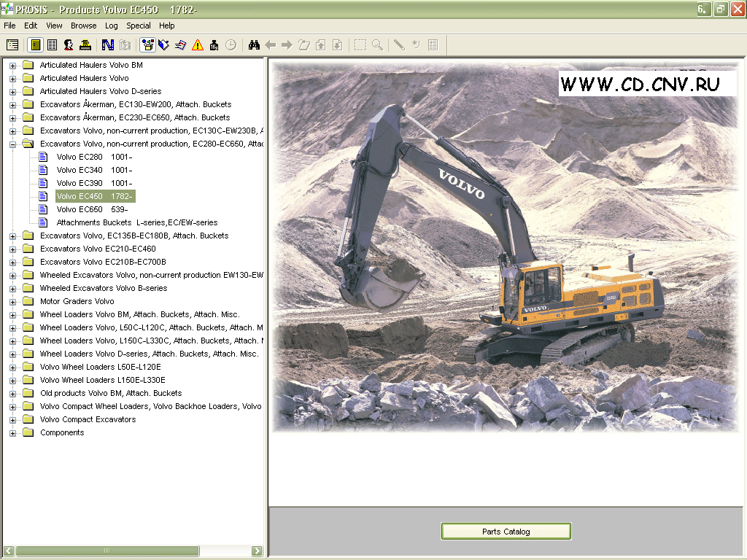Click the lined document list toolbar icon
The image size is (747, 560).
(x=53, y=45)
